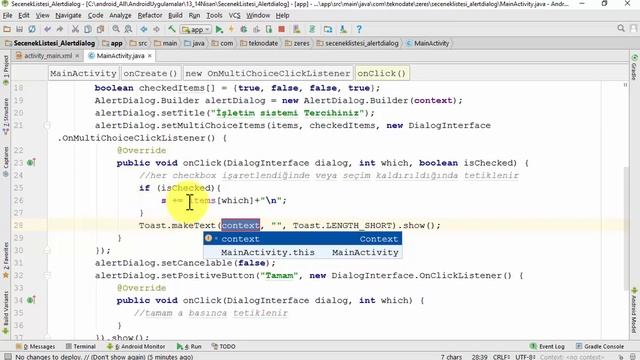Click the Search Everywhere magnifier icon
This screenshot has width=640, height=360.
click(x=621, y=29)
